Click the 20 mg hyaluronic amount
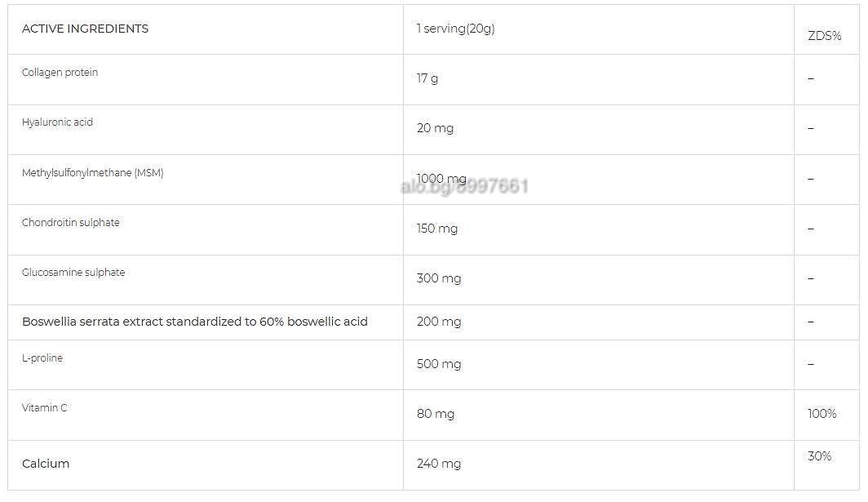The width and height of the screenshot is (868, 502). (435, 128)
